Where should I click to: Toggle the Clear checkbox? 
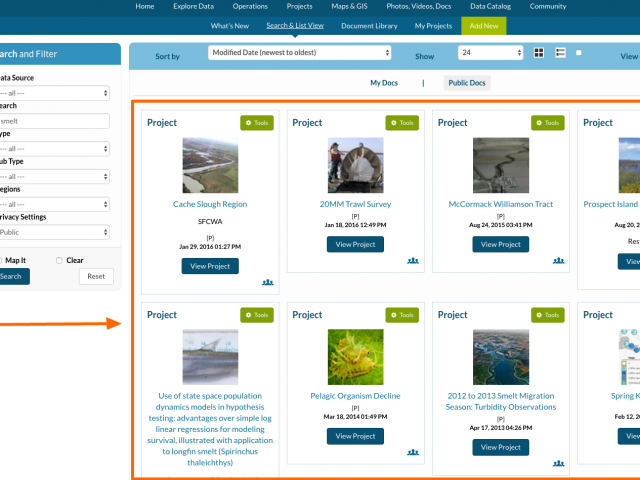click(x=59, y=260)
